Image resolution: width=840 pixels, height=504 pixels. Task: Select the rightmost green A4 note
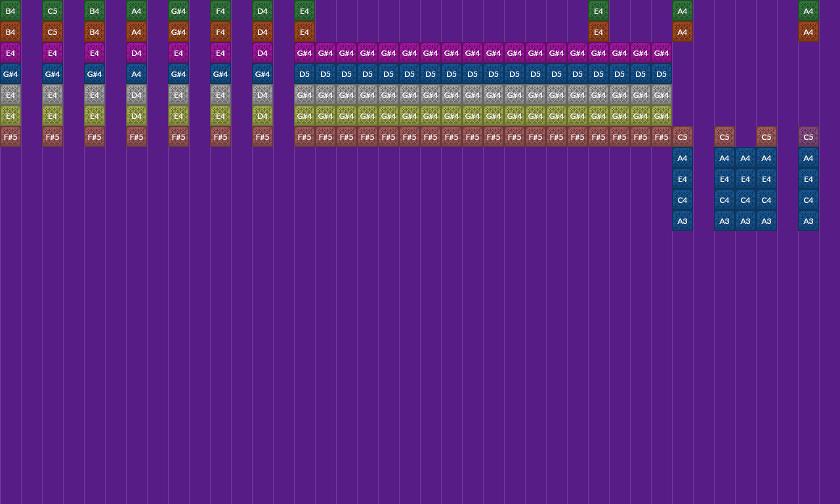pyautogui.click(x=808, y=10)
